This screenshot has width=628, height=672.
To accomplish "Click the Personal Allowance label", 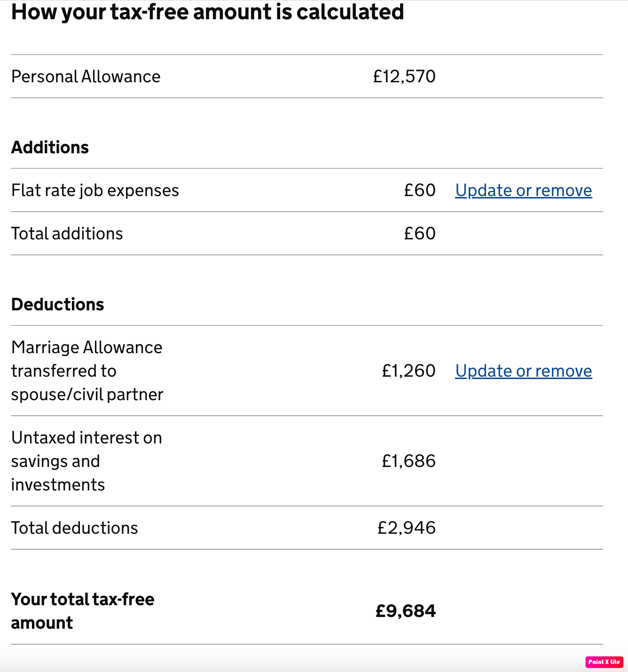I will pyautogui.click(x=86, y=77).
